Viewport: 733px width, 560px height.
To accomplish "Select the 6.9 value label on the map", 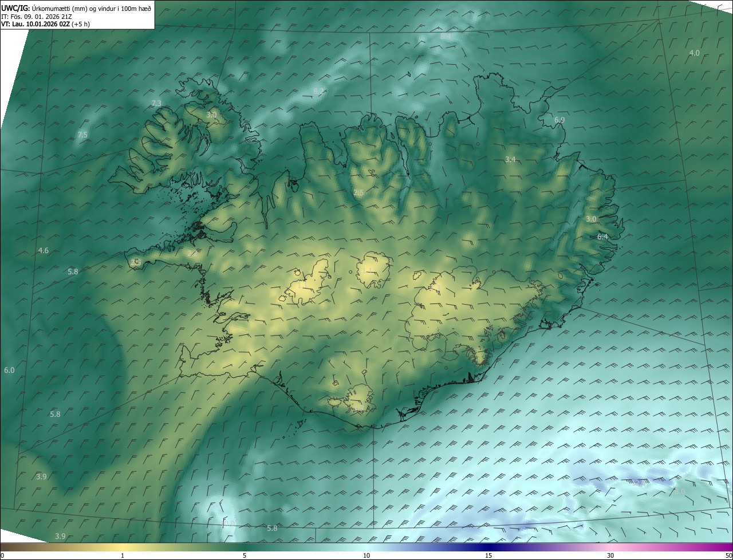I will 559,120.
